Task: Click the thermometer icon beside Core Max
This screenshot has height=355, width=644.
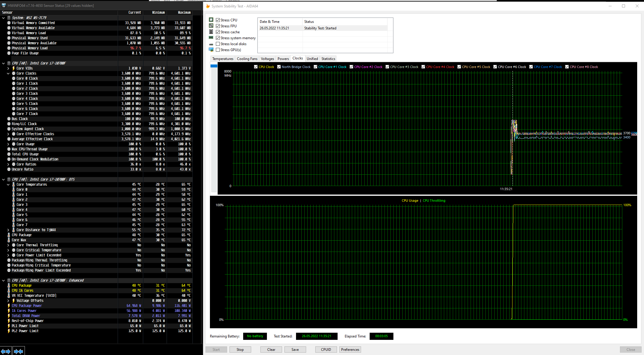Action: click(x=9, y=240)
